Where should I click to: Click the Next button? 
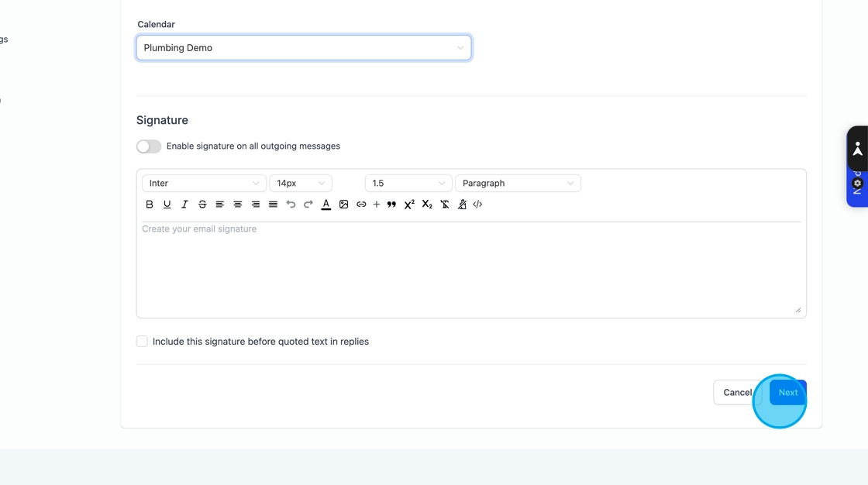(x=787, y=393)
